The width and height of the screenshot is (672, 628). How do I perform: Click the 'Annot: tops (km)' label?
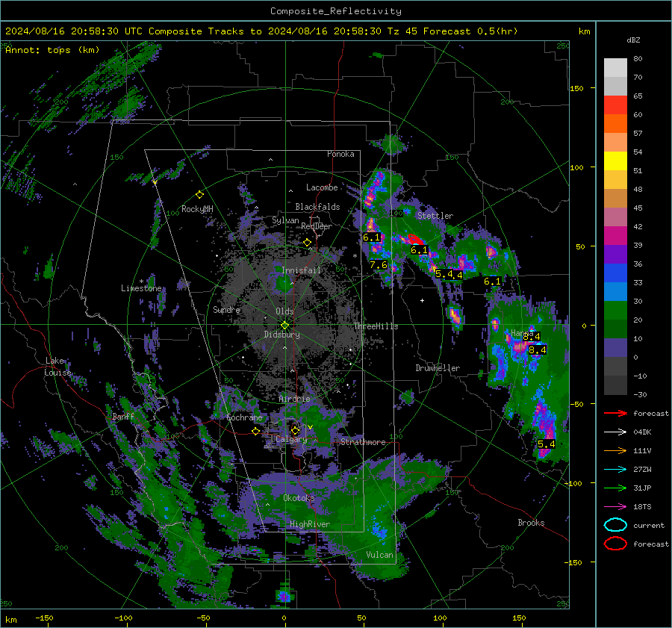point(52,50)
